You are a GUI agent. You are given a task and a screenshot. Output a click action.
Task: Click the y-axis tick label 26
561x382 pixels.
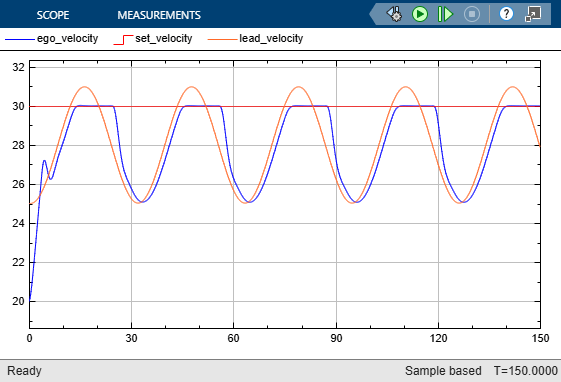(x=19, y=184)
